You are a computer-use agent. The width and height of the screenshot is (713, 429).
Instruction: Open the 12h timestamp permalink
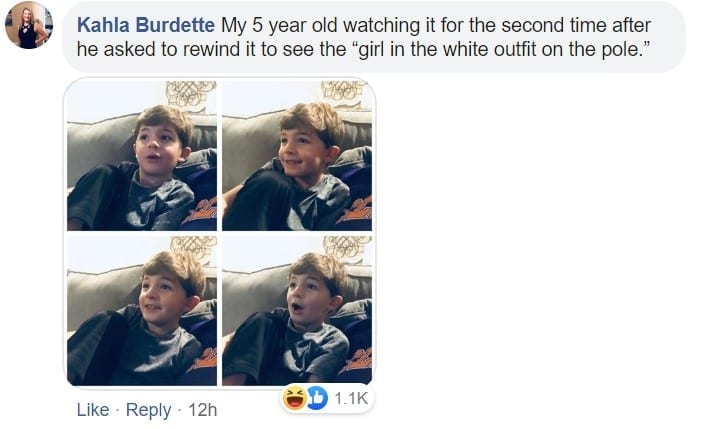point(202,410)
